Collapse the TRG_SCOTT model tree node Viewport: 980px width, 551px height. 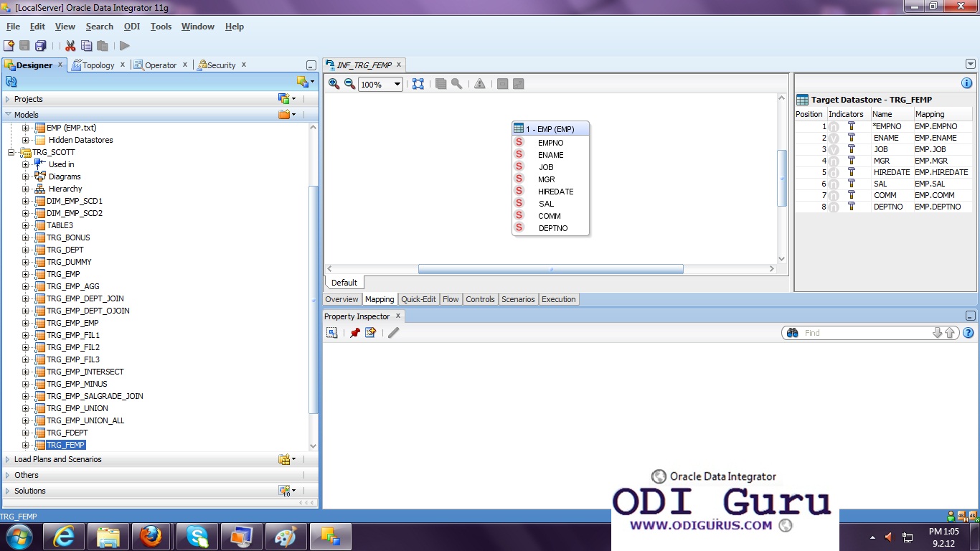tap(10, 152)
